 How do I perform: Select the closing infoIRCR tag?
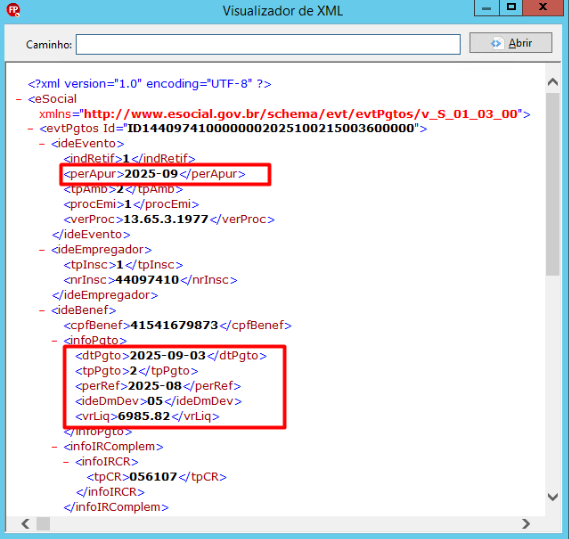tap(110, 492)
